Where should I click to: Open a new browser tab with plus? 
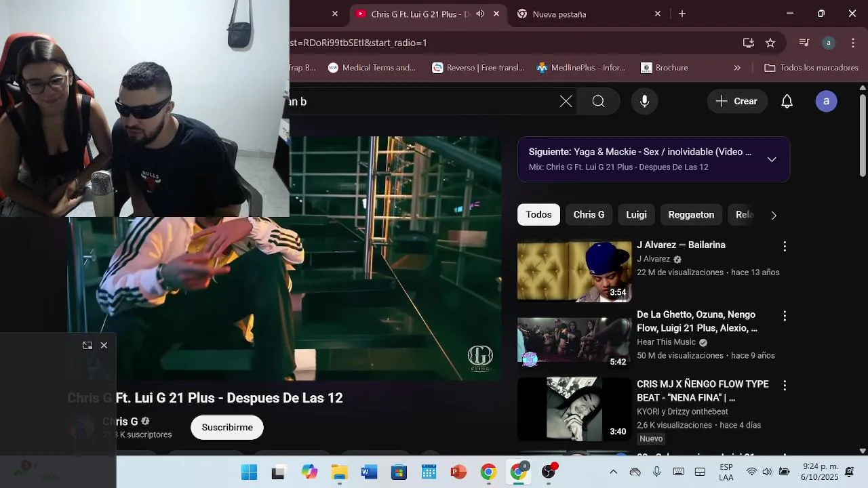pos(682,14)
